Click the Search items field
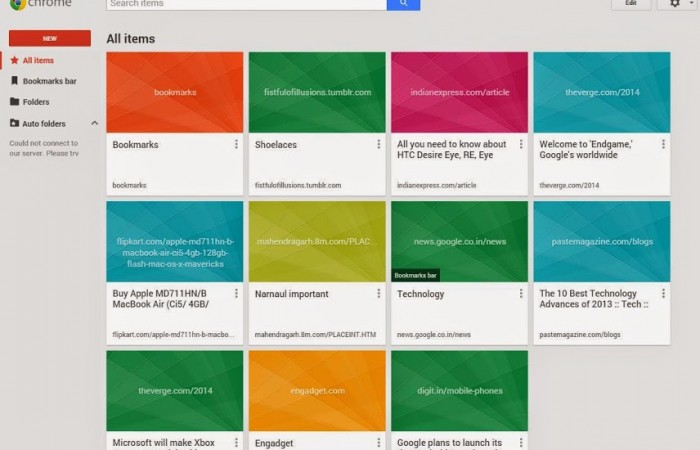The height and width of the screenshot is (450, 700). coord(246,4)
